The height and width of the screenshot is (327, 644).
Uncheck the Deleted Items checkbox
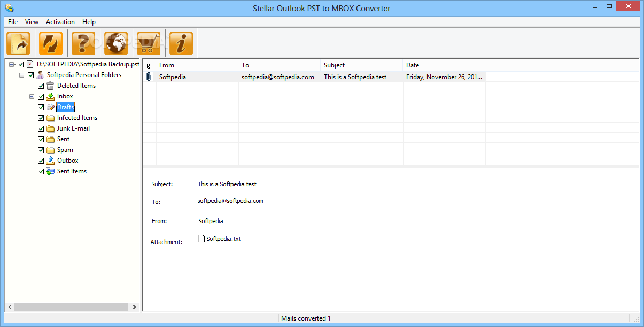tap(41, 86)
